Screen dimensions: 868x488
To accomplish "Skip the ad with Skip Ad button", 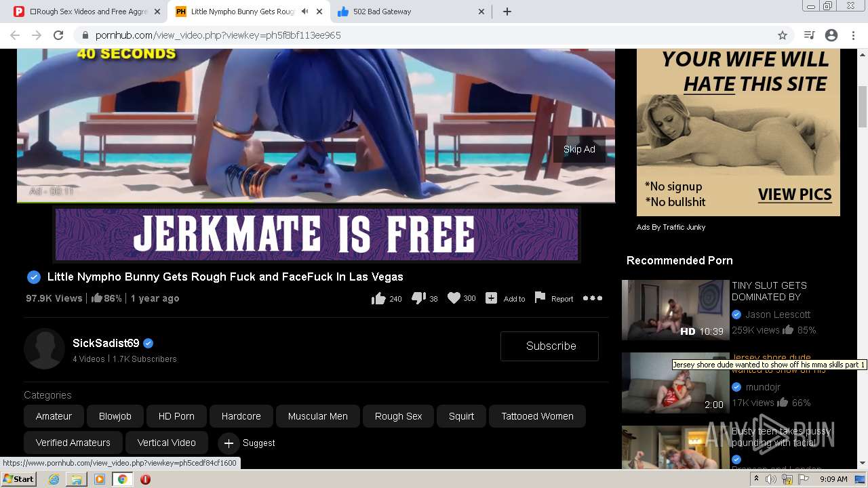I will click(x=579, y=149).
